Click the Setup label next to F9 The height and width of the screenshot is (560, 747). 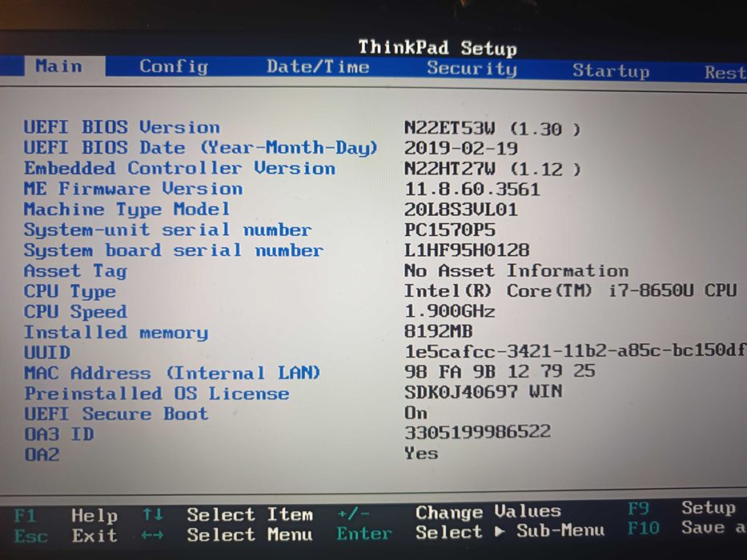pos(709,508)
